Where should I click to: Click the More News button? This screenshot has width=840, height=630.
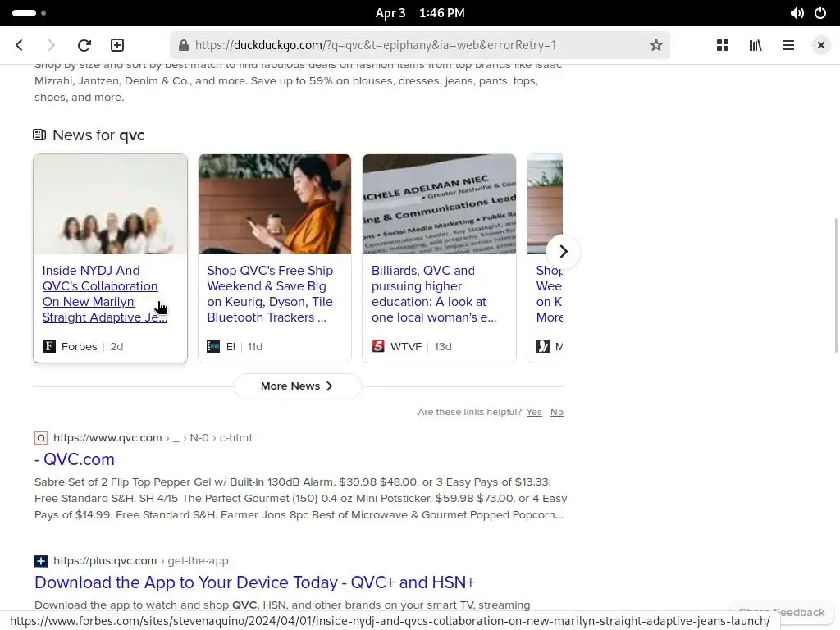click(297, 386)
